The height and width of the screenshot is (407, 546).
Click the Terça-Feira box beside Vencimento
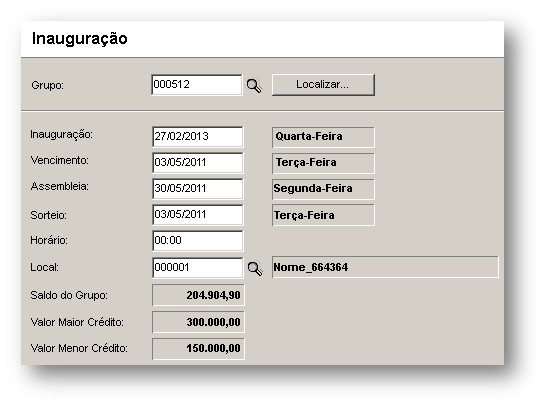pos(323,163)
